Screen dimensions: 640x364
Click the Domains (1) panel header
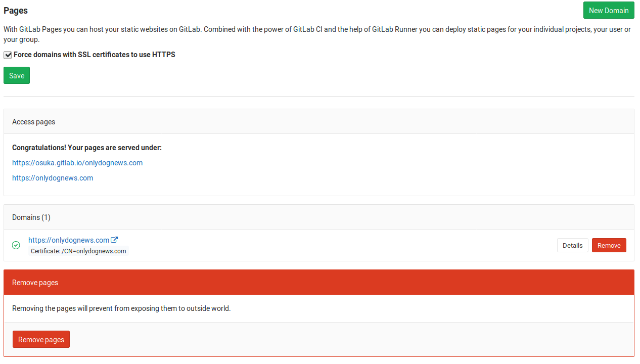[31, 217]
